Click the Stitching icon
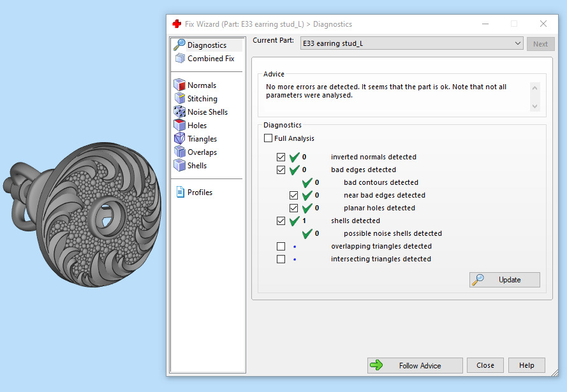The image size is (567, 392). (179, 98)
